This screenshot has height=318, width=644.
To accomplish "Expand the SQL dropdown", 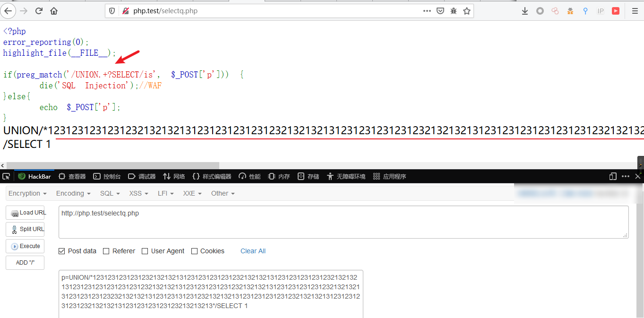I will (x=110, y=193).
